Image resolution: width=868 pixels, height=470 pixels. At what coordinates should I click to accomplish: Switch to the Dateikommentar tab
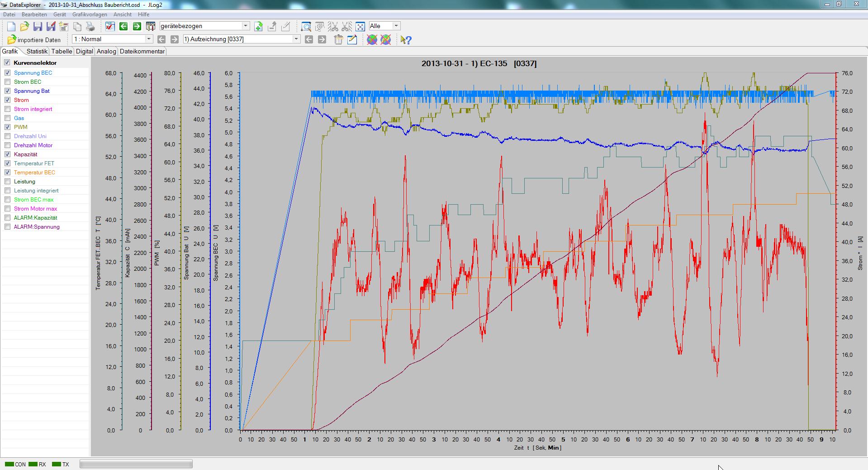tap(142, 51)
